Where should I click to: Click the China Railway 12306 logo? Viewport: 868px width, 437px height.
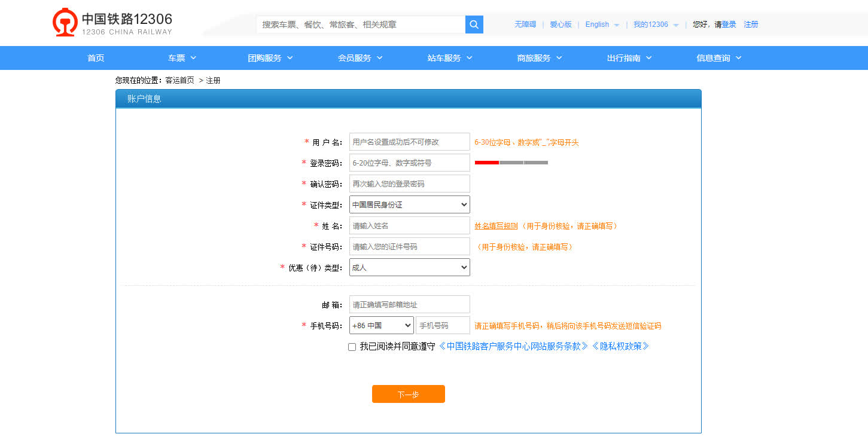coord(112,23)
